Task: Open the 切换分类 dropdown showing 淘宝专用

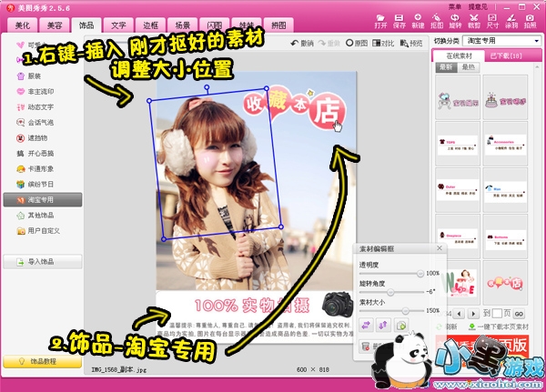Action: coord(500,41)
